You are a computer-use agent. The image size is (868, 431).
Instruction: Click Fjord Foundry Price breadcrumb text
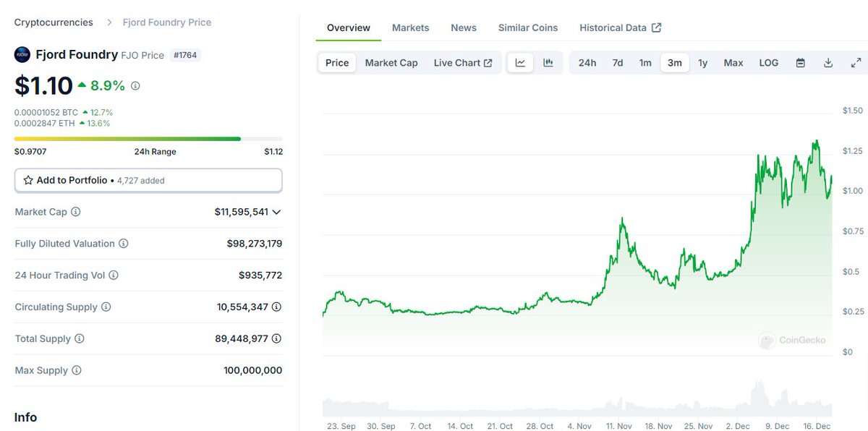click(x=169, y=22)
